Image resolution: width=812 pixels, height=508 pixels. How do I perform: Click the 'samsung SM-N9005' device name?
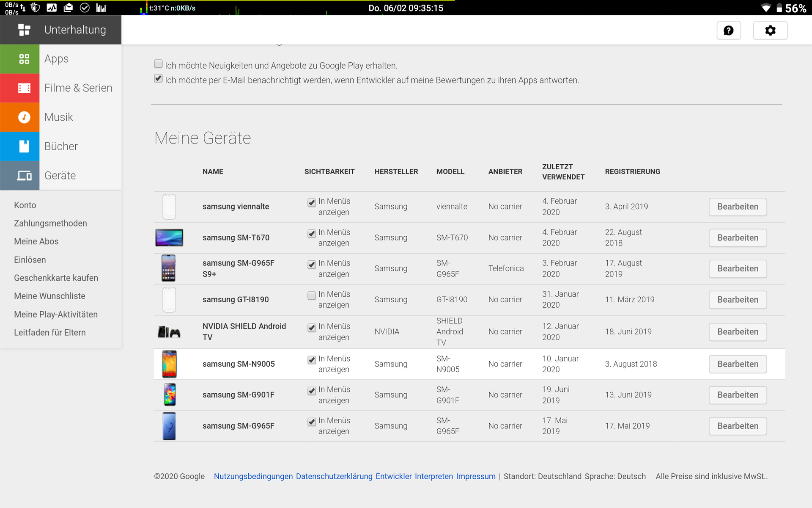239,364
